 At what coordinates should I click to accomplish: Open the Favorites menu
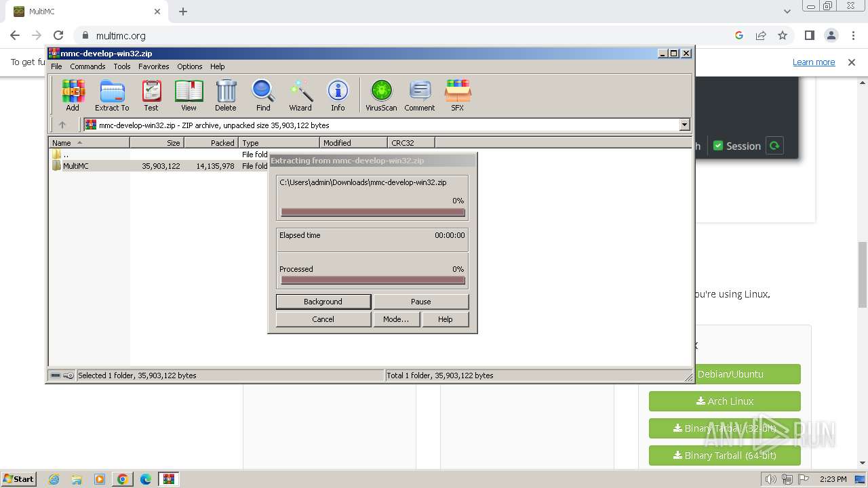pos(154,66)
